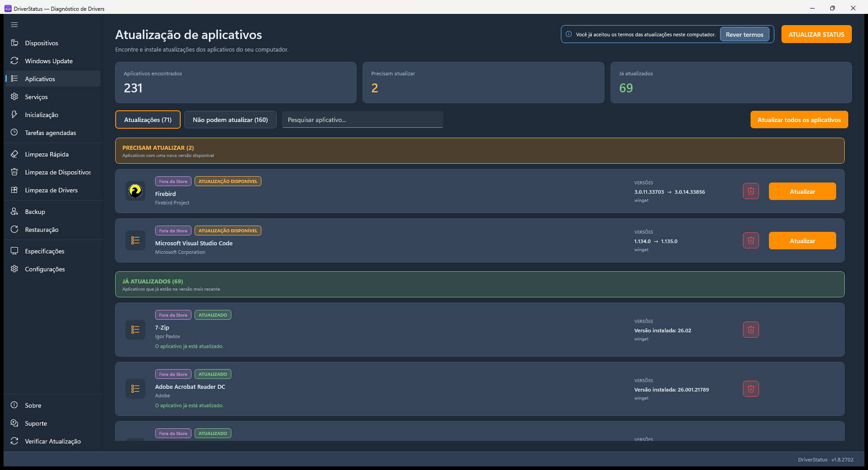This screenshot has width=868, height=470.
Task: Toggle the hamburger navigation menu
Action: click(14, 25)
